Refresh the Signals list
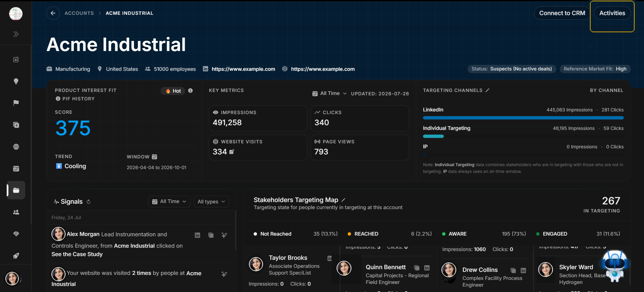Screen dimensions: 644x292 (x=89, y=202)
